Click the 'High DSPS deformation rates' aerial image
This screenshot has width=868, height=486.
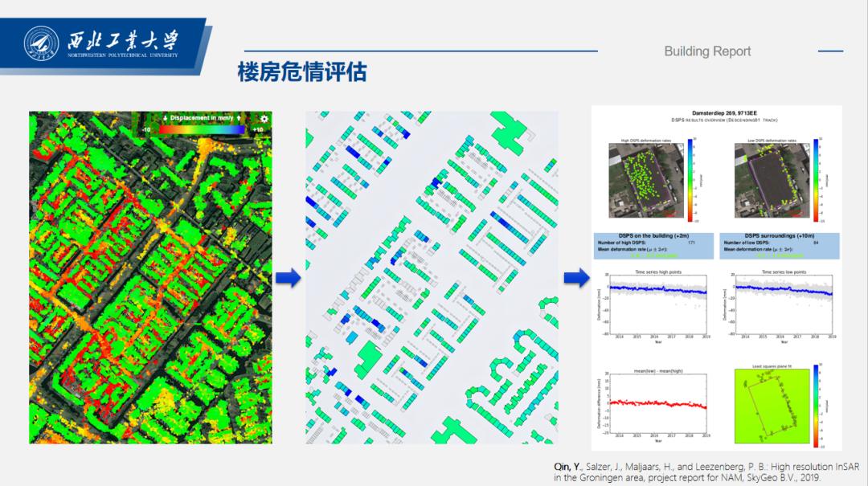646,181
